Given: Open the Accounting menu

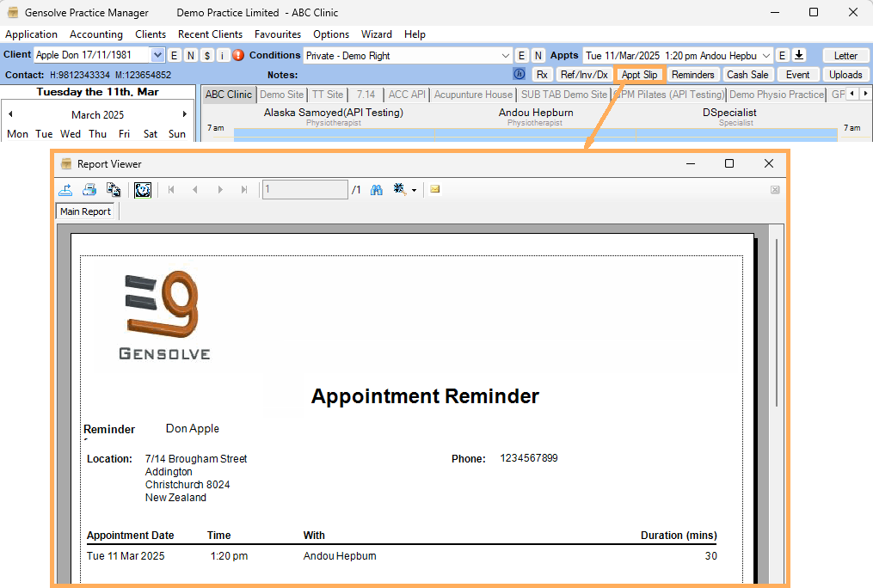Looking at the screenshot, I should click(96, 34).
